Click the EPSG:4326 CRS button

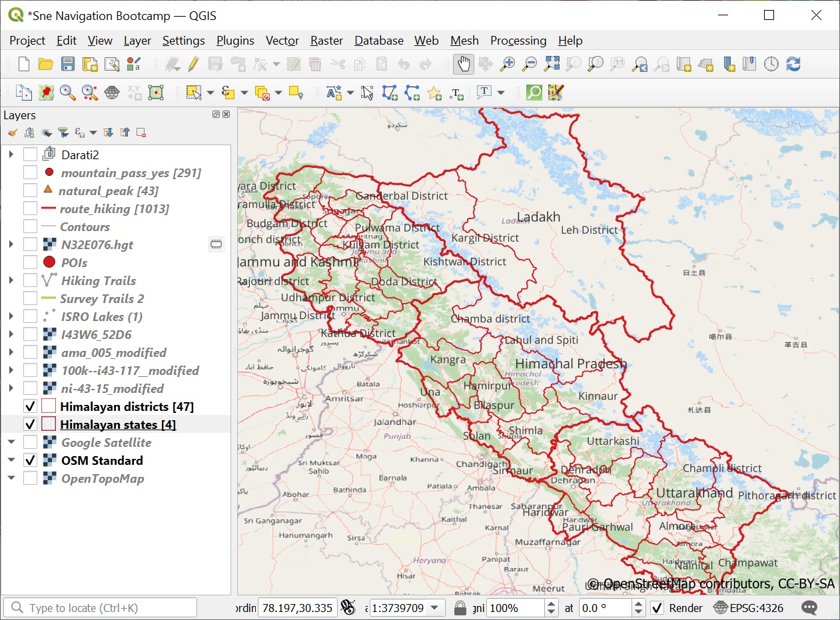tap(748, 607)
